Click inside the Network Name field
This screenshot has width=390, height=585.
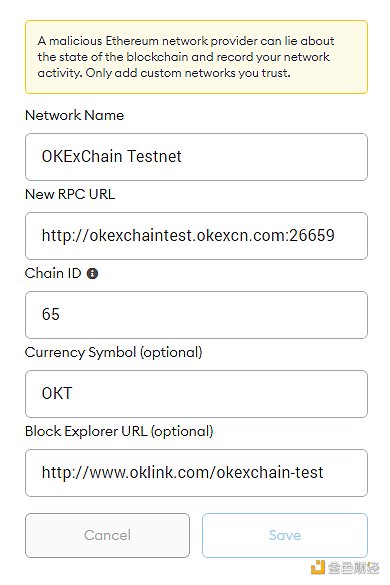tap(196, 157)
